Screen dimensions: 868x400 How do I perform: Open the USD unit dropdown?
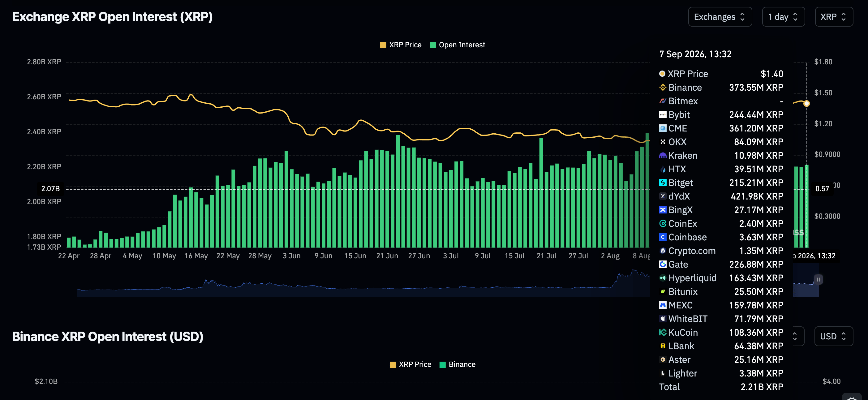coord(833,336)
